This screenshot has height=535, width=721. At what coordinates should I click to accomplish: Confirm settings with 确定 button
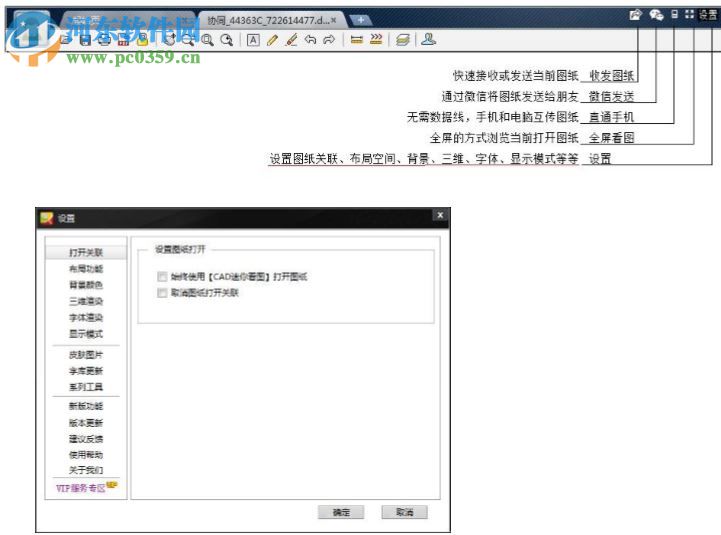point(341,512)
